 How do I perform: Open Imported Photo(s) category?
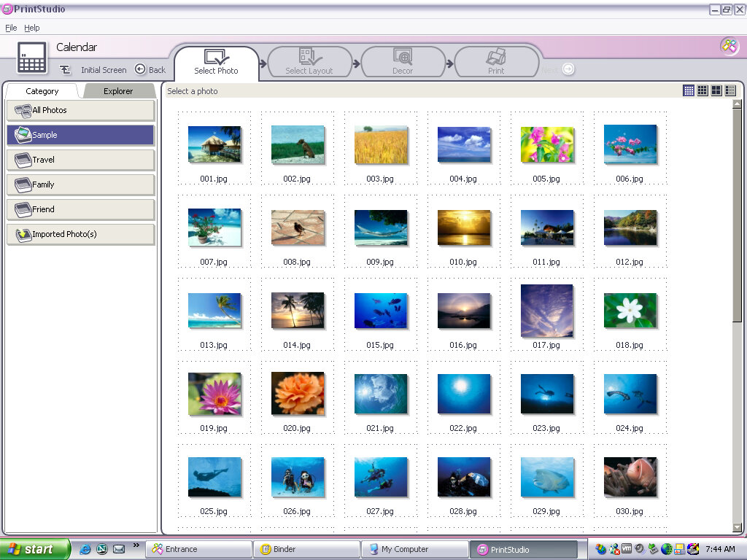coord(80,234)
